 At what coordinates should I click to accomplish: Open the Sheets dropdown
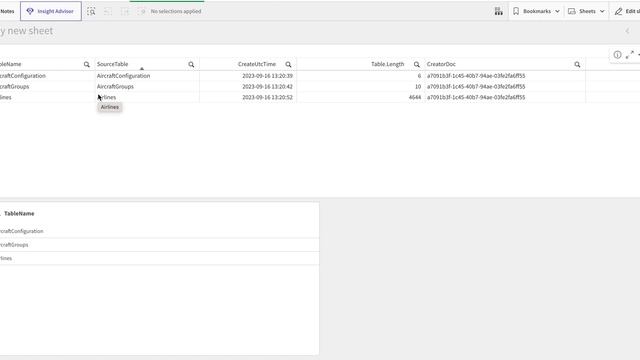(x=586, y=11)
